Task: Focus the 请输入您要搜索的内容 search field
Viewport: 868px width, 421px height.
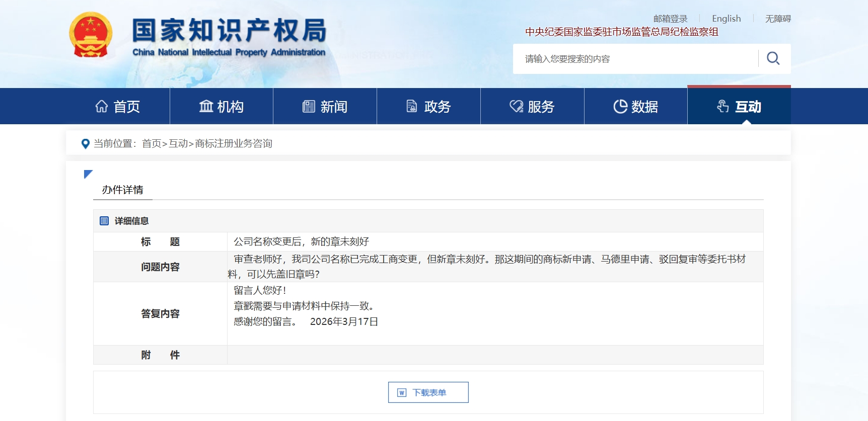Action: (x=634, y=59)
